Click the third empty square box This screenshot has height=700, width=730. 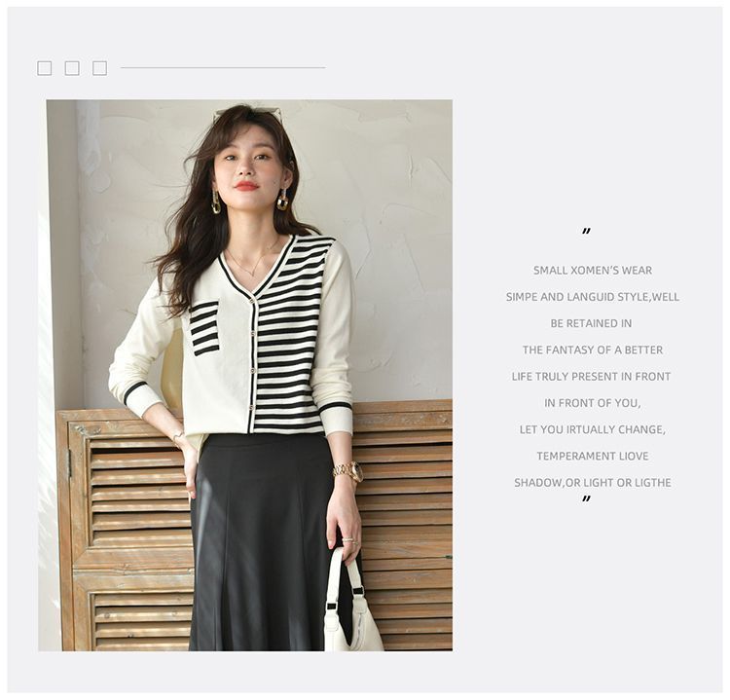point(99,68)
